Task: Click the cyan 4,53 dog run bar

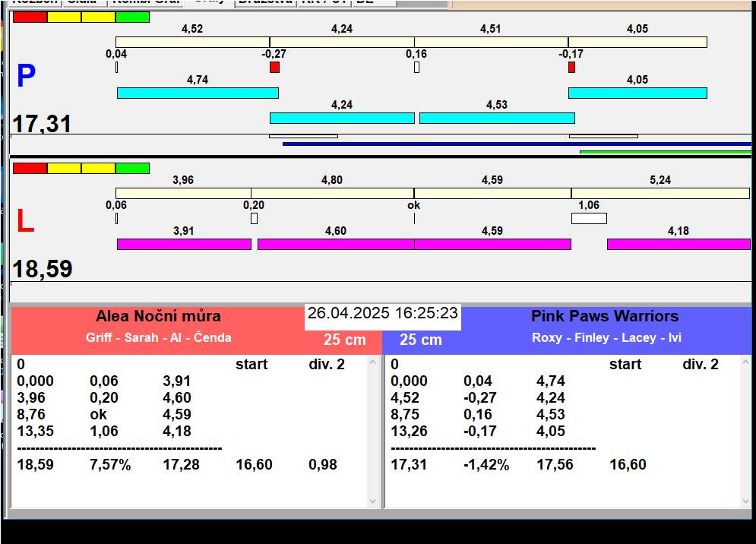Action: [497, 119]
